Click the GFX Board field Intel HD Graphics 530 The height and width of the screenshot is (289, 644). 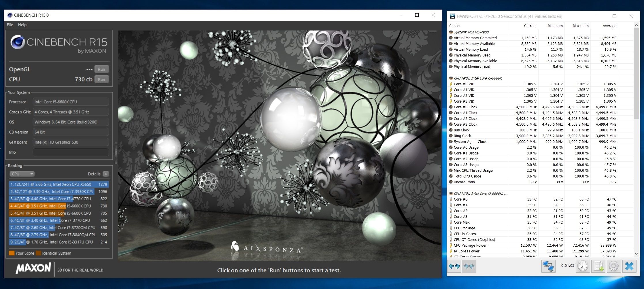click(71, 142)
